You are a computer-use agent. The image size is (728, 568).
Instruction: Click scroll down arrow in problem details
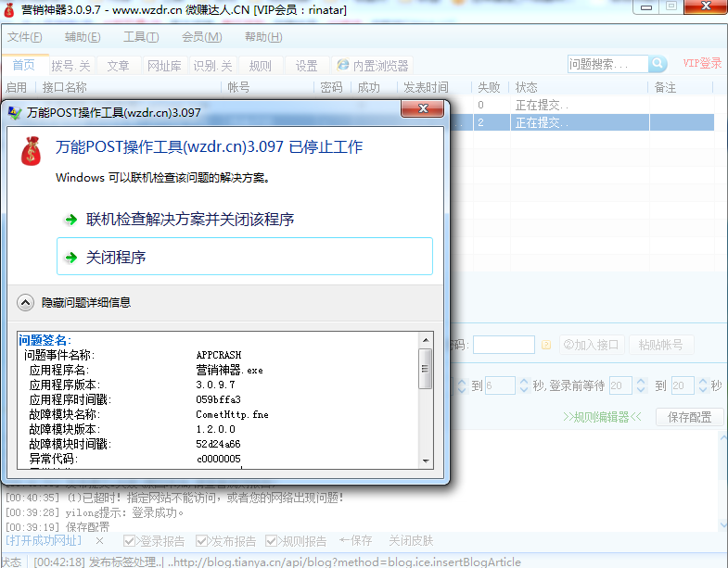click(426, 461)
